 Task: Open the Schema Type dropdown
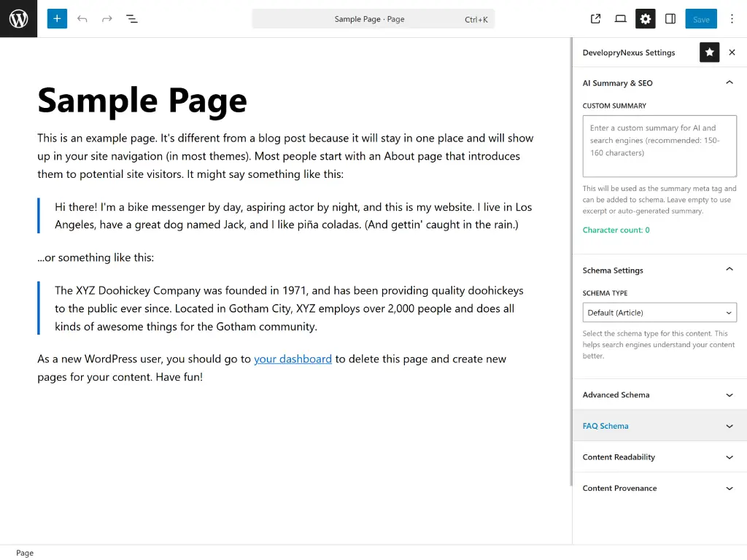coord(659,313)
